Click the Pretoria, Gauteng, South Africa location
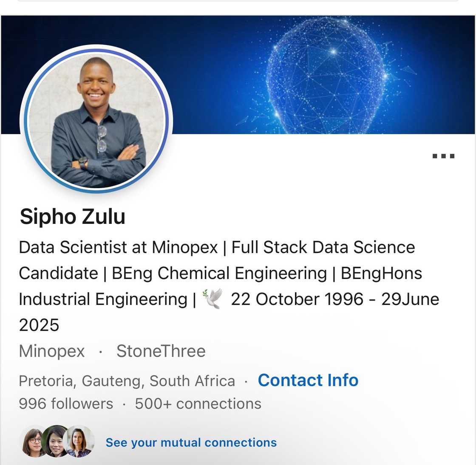Image resolution: width=476 pixels, height=465 pixels. [x=127, y=381]
